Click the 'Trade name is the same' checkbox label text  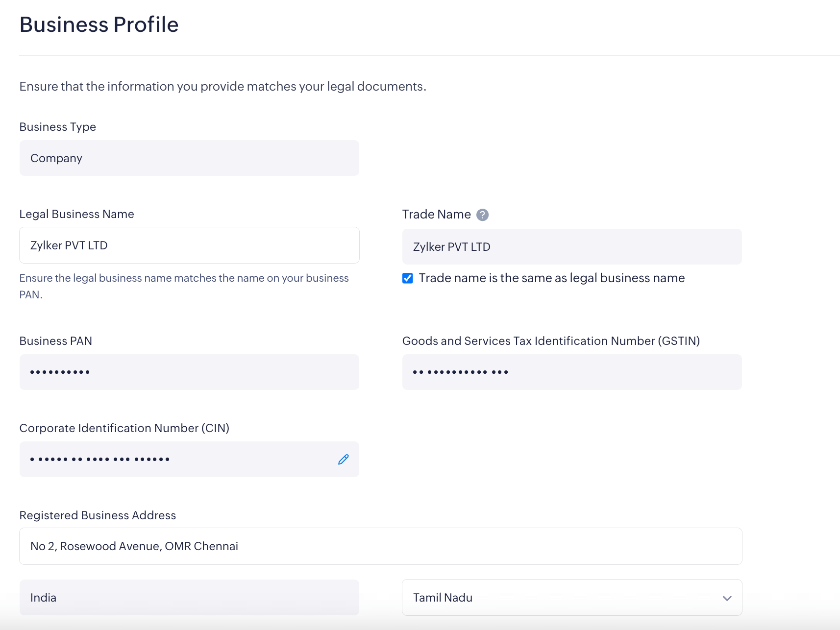coord(551,278)
